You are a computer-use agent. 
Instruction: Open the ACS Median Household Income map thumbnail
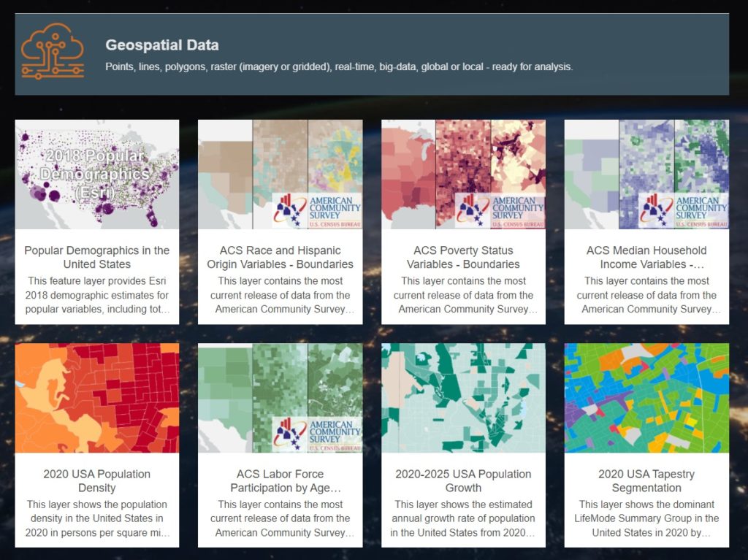click(646, 174)
